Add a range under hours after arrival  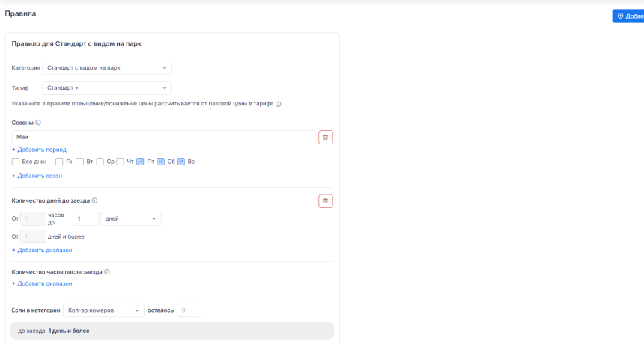42,283
